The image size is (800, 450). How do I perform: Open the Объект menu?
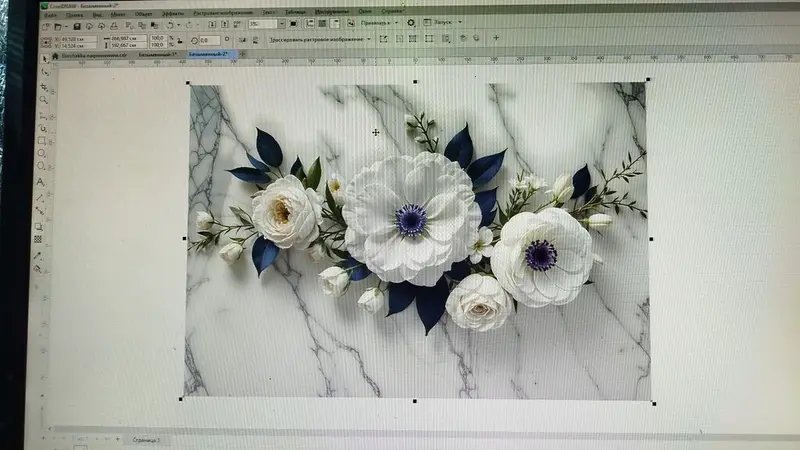point(144,14)
